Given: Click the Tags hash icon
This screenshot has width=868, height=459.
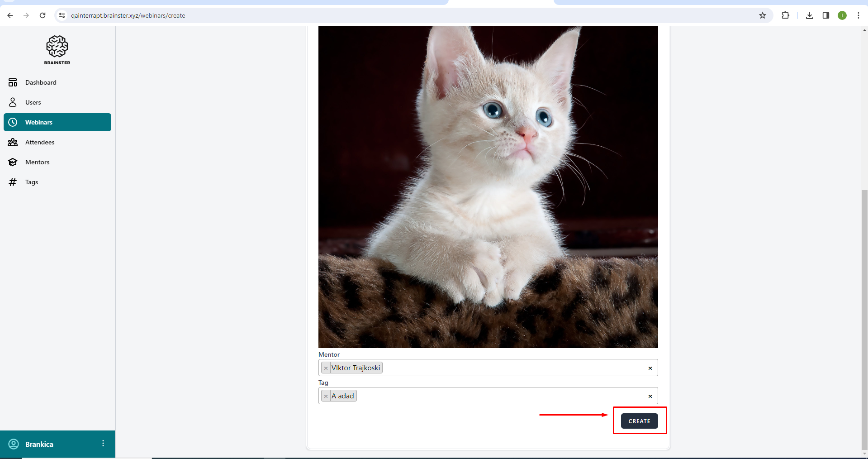Looking at the screenshot, I should tap(13, 182).
